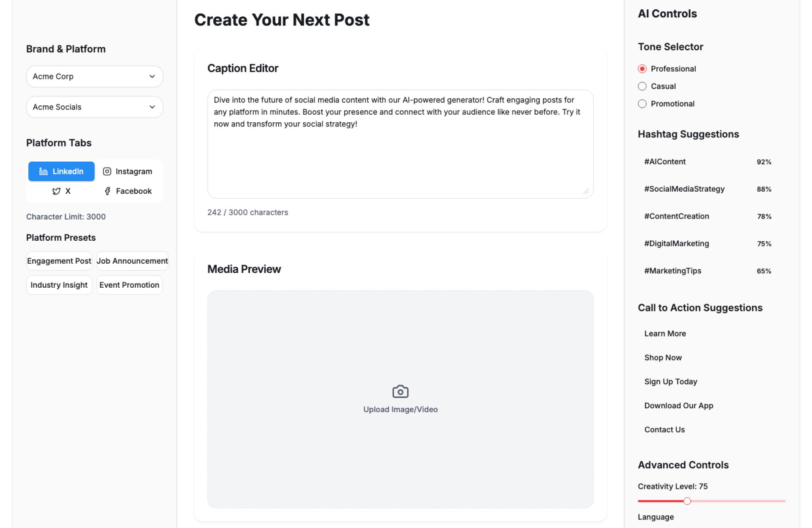Select the Job Announcement preset
The height and width of the screenshot is (528, 812).
point(132,261)
